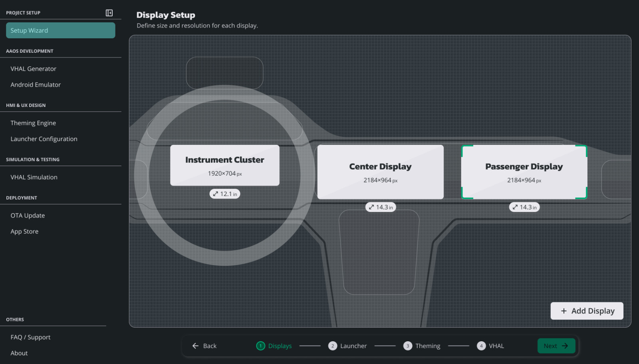Image resolution: width=639 pixels, height=364 pixels.
Task: Click the Instrument Cluster 12.1 in size badge
Action: click(x=225, y=194)
